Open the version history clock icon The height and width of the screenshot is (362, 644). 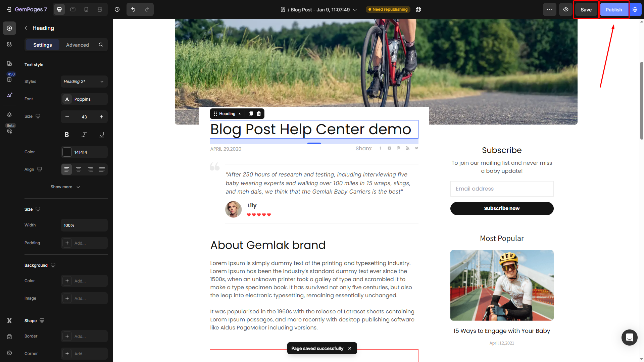point(117,9)
